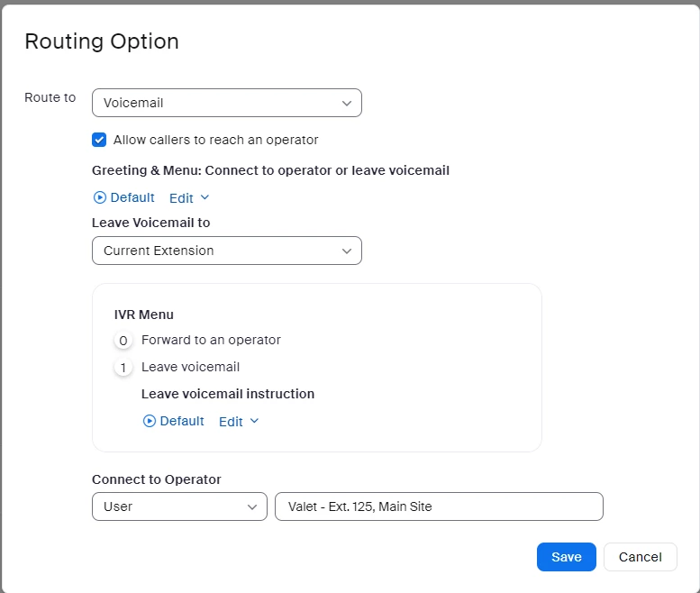
Task: Click the key 1 badge in IVR Menu
Action: tap(123, 368)
